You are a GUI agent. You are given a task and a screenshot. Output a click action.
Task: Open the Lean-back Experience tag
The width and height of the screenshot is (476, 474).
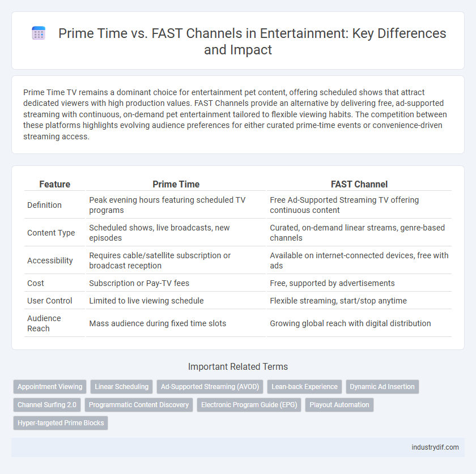coord(304,387)
